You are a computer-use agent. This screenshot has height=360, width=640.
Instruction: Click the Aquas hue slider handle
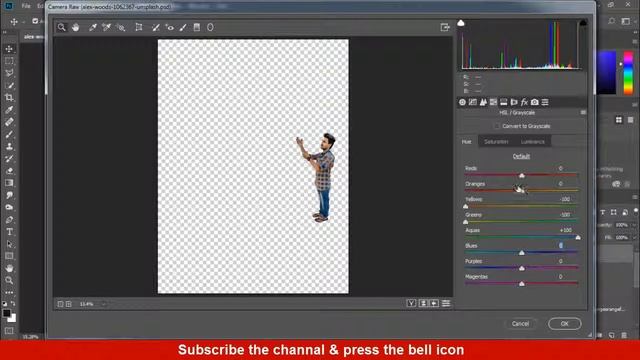pyautogui.click(x=578, y=238)
